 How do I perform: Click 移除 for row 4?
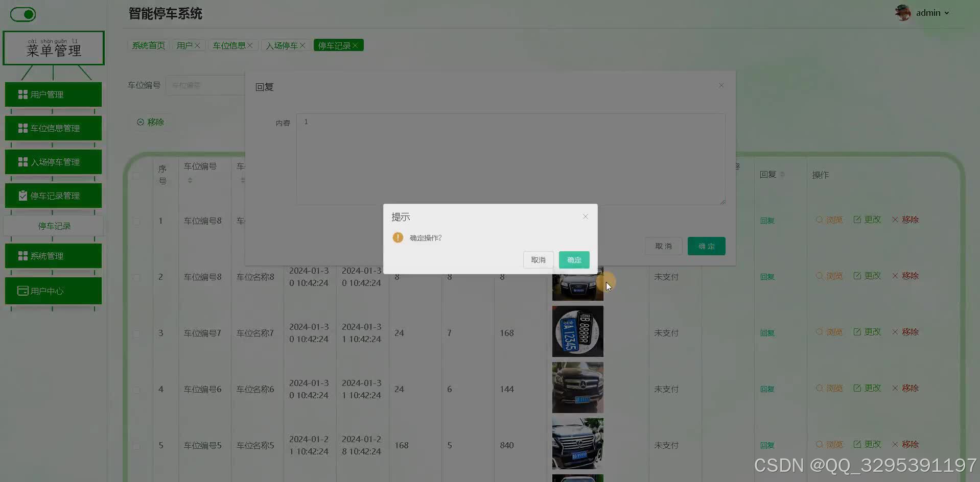pyautogui.click(x=905, y=388)
